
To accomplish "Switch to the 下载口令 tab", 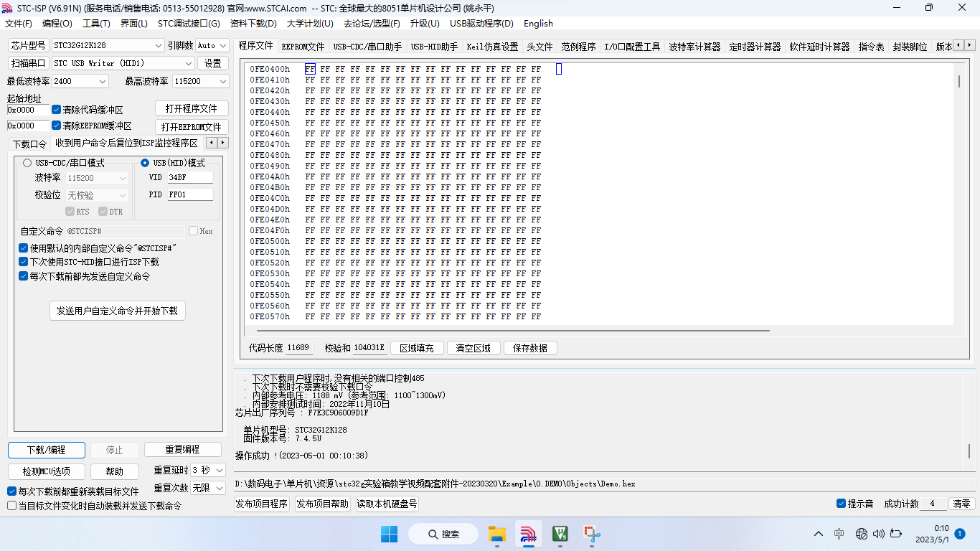I will (x=29, y=143).
